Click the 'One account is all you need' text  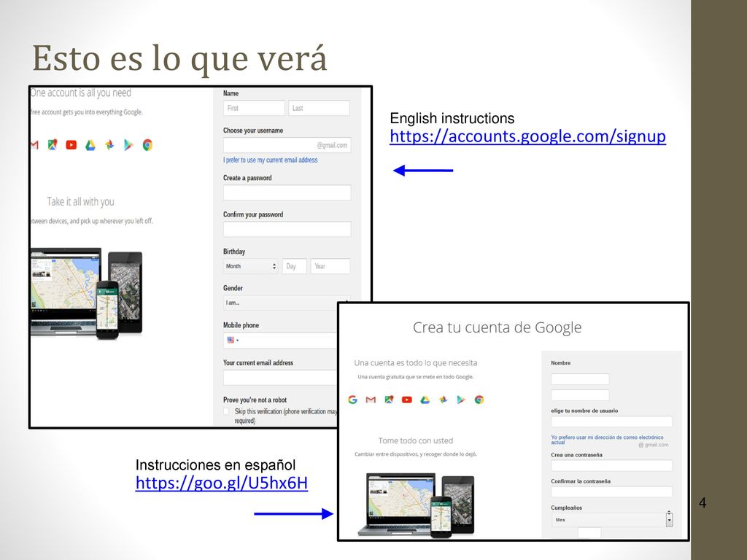tap(80, 93)
